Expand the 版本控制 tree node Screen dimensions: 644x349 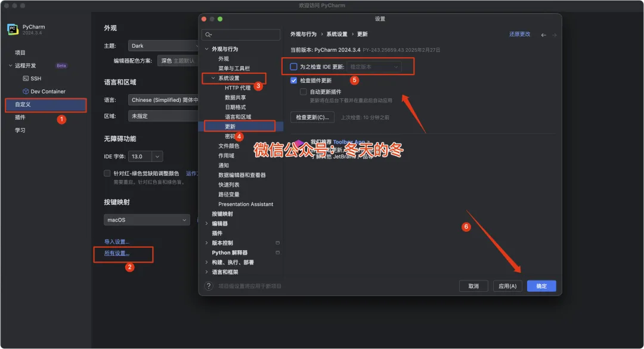tap(206, 243)
